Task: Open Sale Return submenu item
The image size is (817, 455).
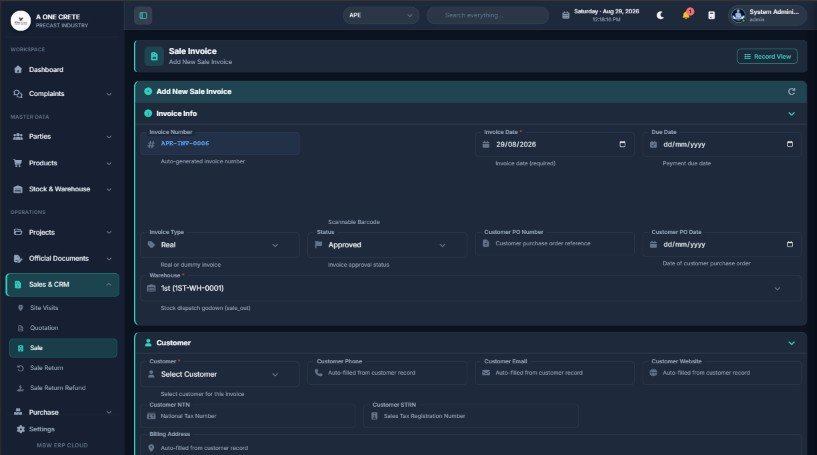Action: [x=63, y=368]
